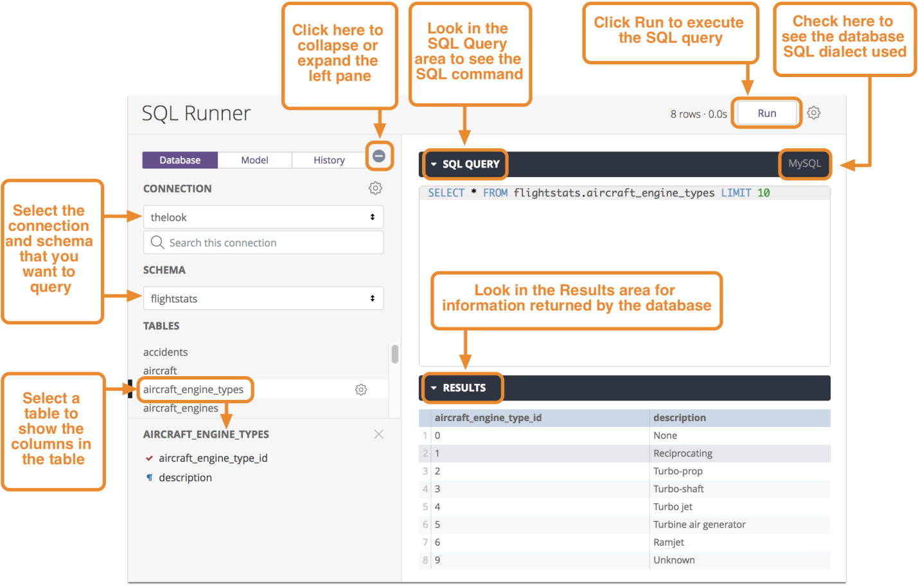Click the tables list scrollbar
The width and height of the screenshot is (918, 588).
(394, 354)
